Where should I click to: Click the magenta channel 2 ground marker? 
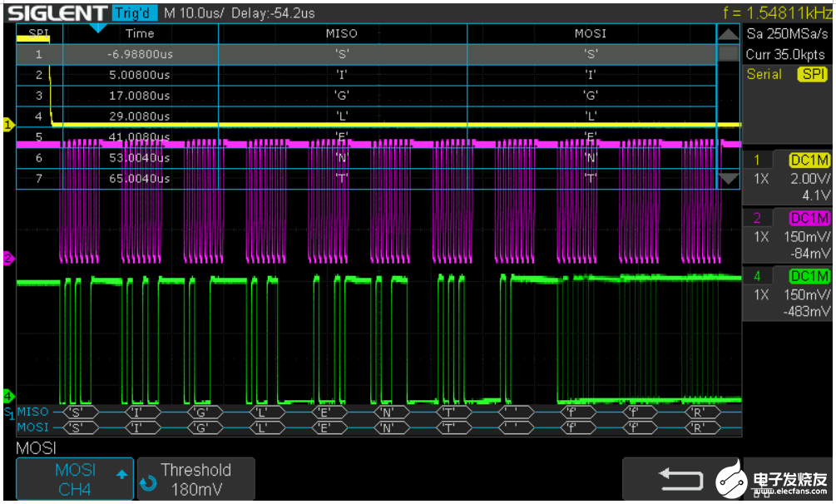[8, 259]
